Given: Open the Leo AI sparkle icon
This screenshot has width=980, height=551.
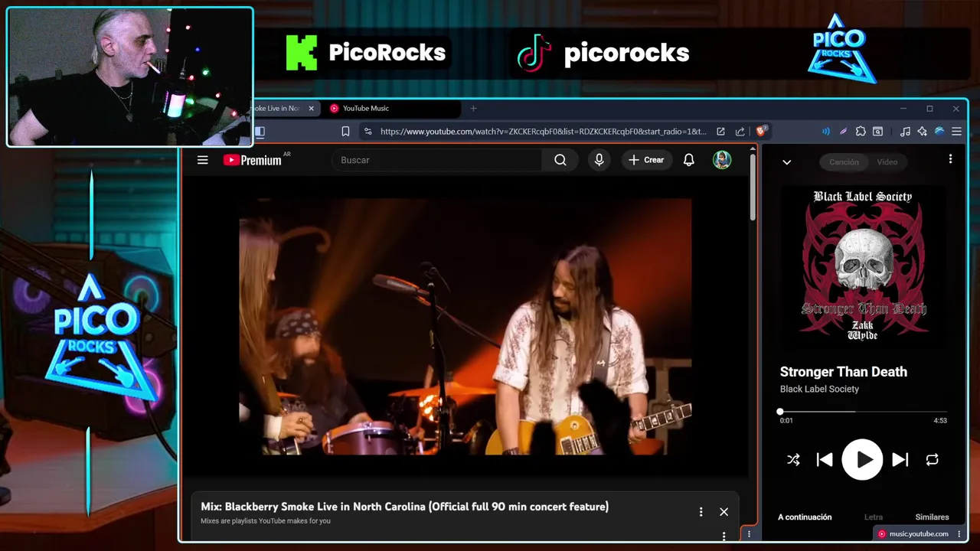Looking at the screenshot, I should pyautogui.click(x=923, y=132).
